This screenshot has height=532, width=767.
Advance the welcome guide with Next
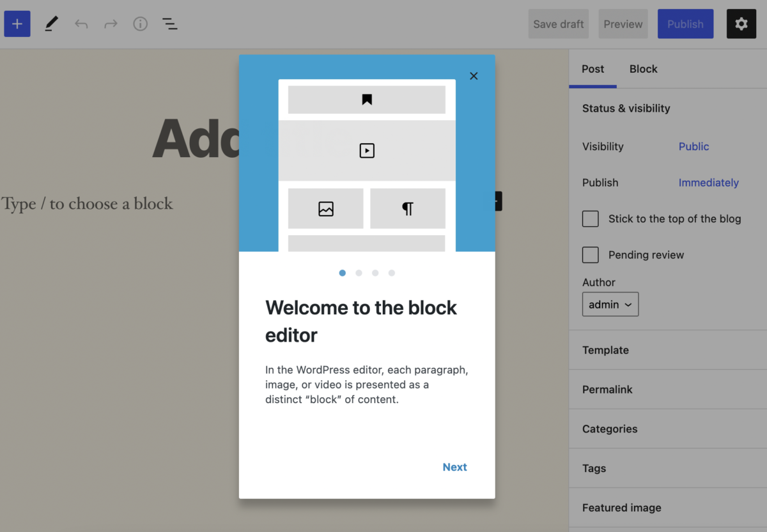pos(454,467)
